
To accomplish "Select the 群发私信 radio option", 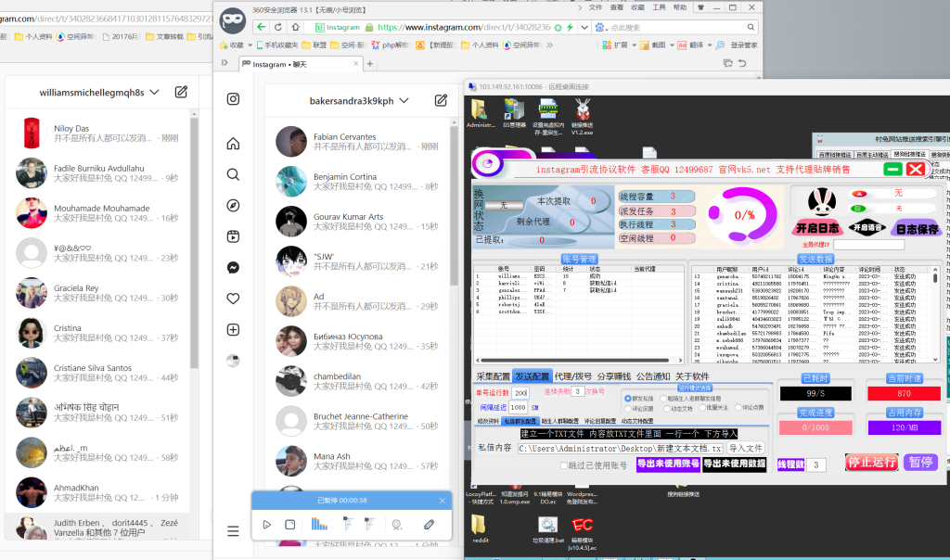I will pyautogui.click(x=628, y=398).
